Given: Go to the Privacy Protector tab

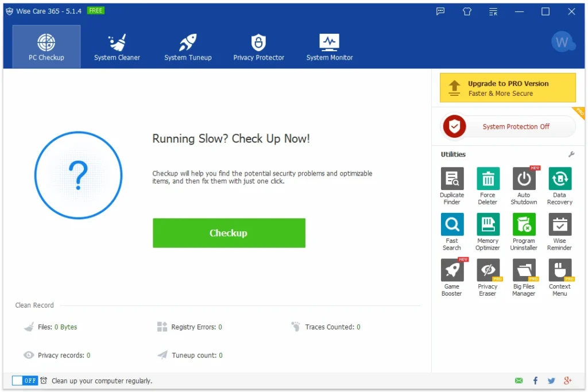Looking at the screenshot, I should point(258,47).
